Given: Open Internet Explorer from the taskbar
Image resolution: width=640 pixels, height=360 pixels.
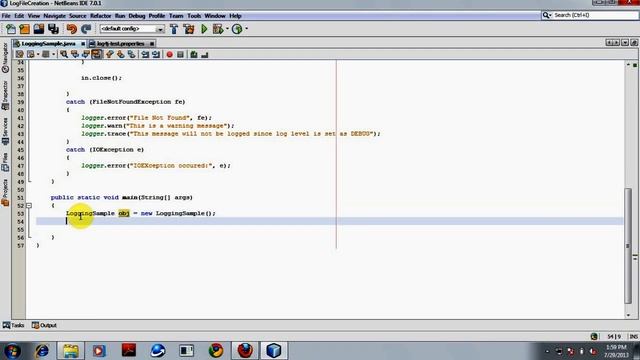Looking at the screenshot, I should (42, 351).
